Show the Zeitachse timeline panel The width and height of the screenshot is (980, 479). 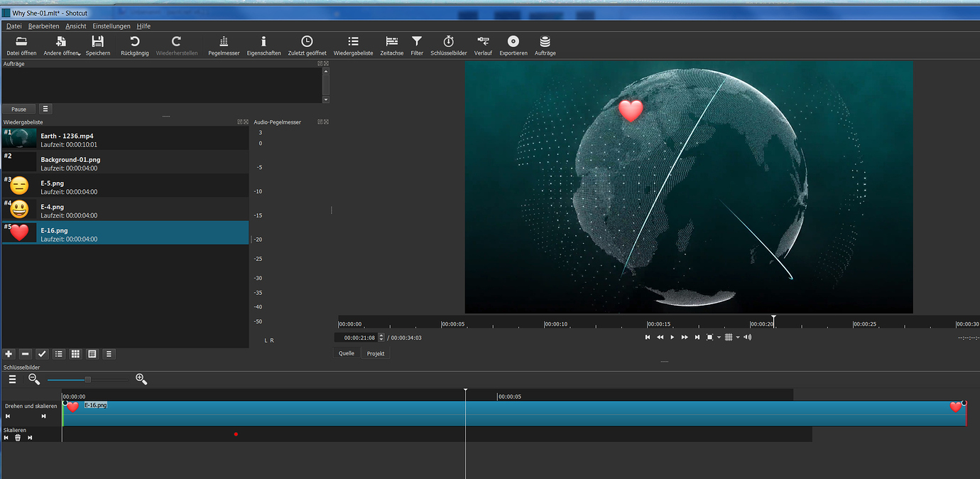391,46
